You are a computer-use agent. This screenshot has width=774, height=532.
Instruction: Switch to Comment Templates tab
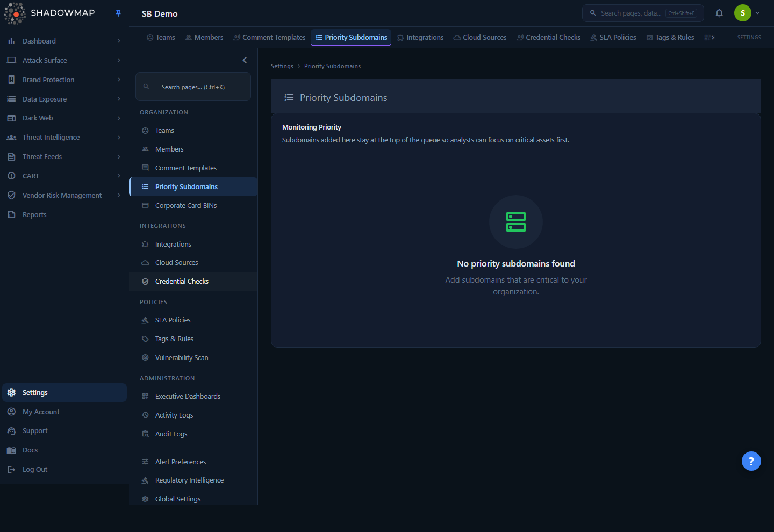(269, 37)
